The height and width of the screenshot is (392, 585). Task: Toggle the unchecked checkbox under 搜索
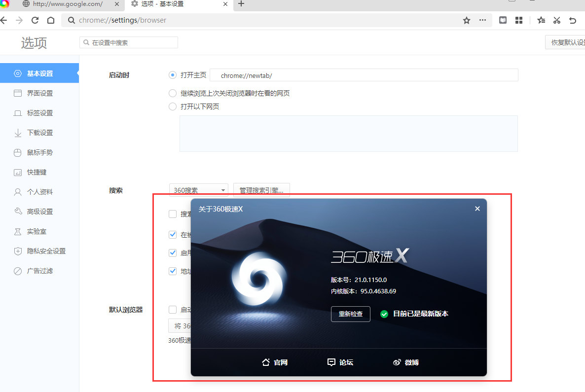click(x=172, y=214)
